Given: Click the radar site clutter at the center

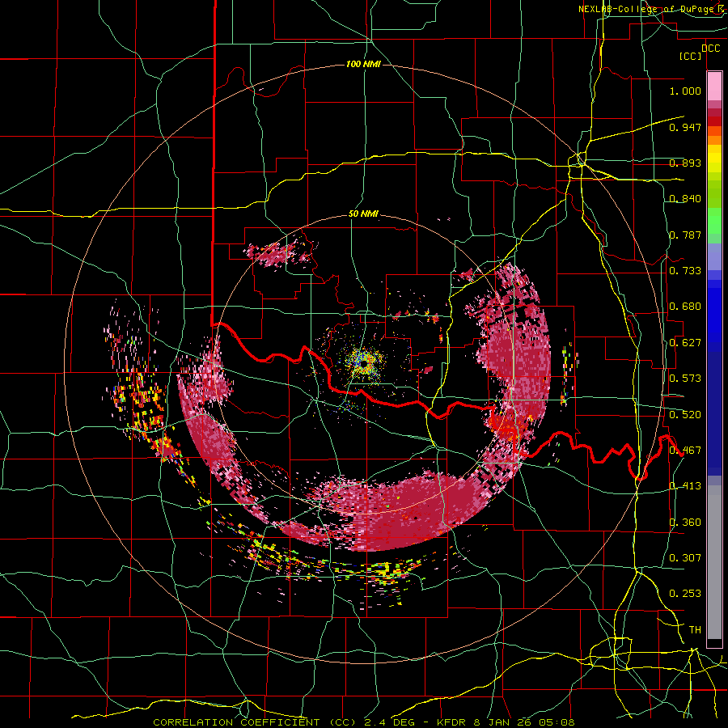Looking at the screenshot, I should (363, 362).
